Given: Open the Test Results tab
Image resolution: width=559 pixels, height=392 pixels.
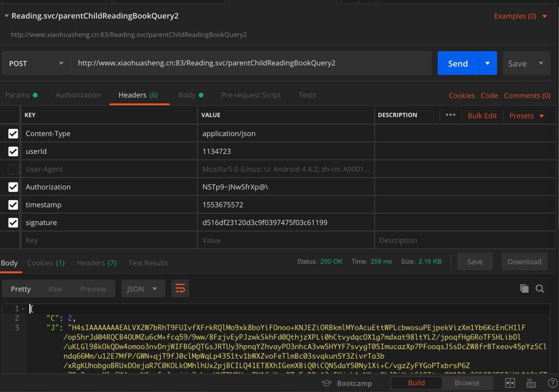Looking at the screenshot, I should [148, 263].
